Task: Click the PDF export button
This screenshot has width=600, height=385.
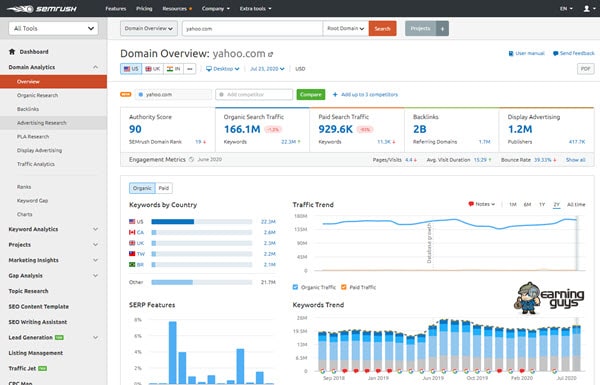Action: coord(585,69)
